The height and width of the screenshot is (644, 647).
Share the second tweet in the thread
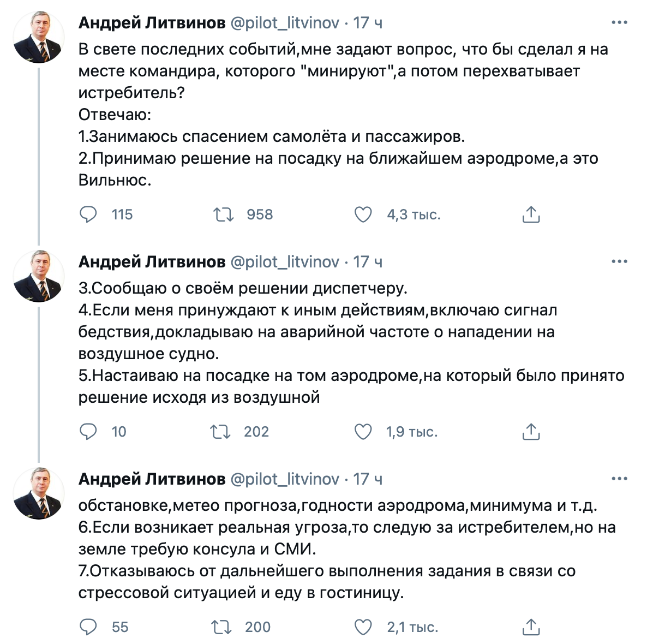coord(531,432)
